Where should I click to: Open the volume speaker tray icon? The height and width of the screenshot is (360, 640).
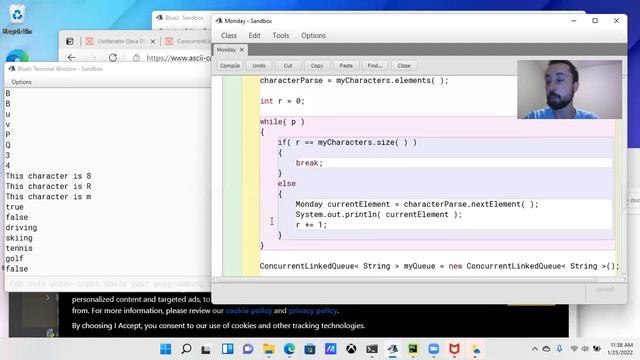tap(585, 349)
